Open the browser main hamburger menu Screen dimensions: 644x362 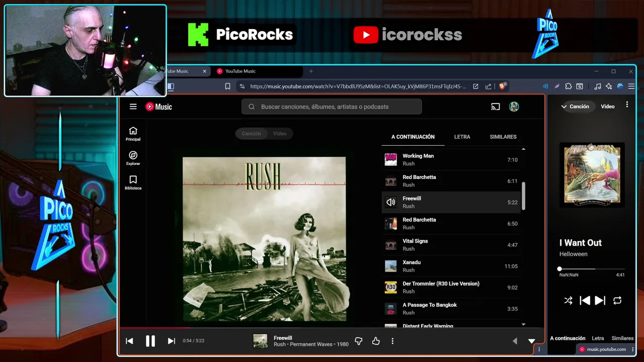(x=631, y=86)
